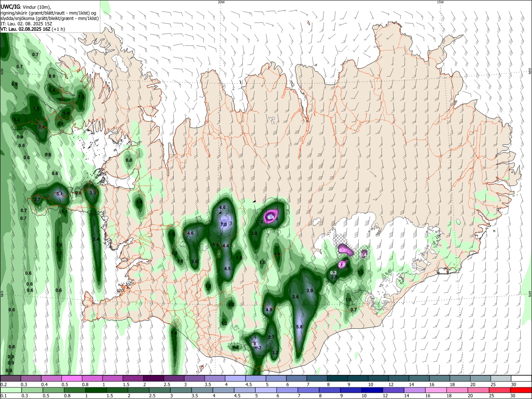Pick the darkest purple snow swatch between 2 and 2.5
Viewport: 532px width, 399px height.
coord(153,379)
